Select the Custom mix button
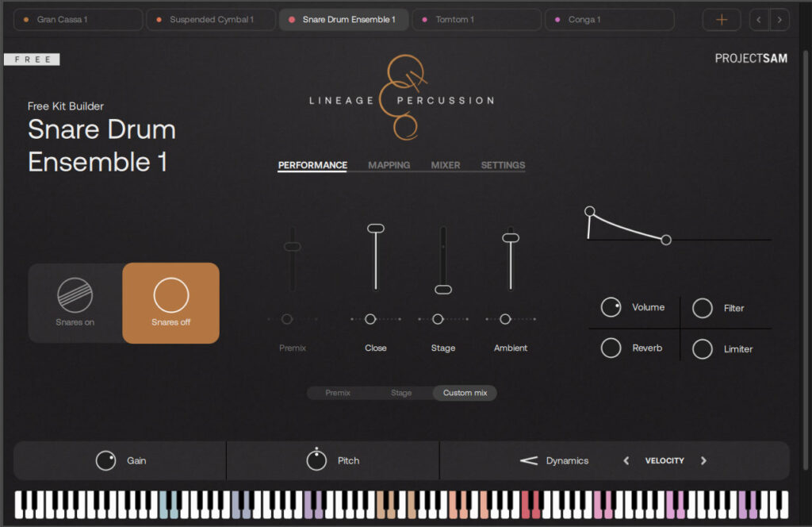The image size is (812, 527). (x=465, y=393)
